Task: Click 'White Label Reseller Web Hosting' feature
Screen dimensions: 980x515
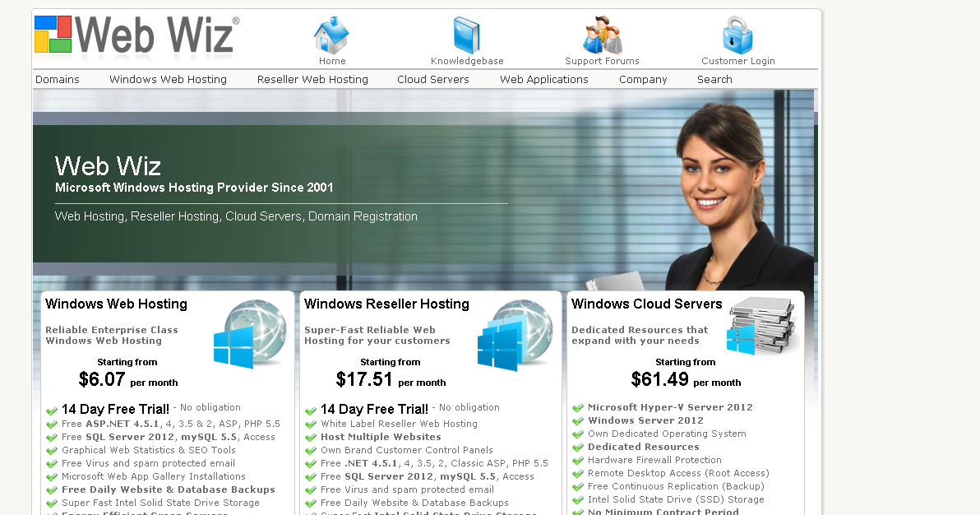Action: pyautogui.click(x=399, y=424)
